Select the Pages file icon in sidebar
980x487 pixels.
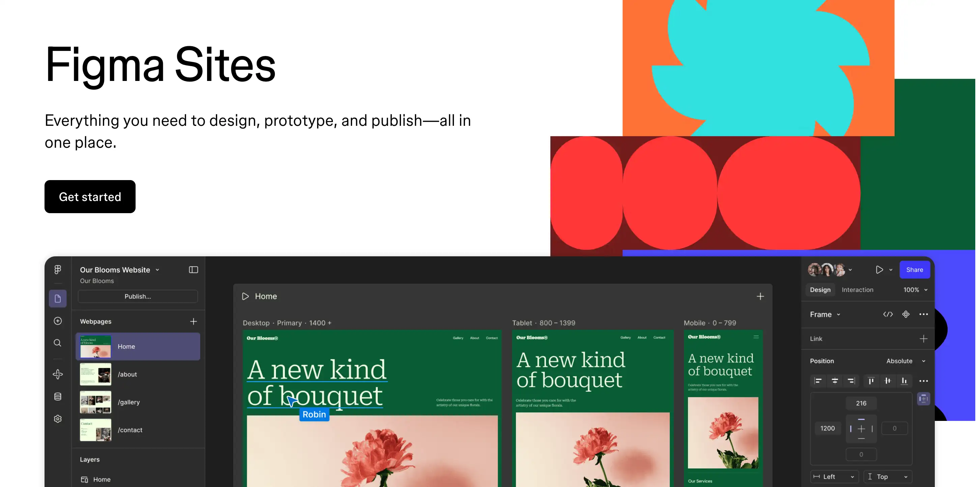coord(57,299)
